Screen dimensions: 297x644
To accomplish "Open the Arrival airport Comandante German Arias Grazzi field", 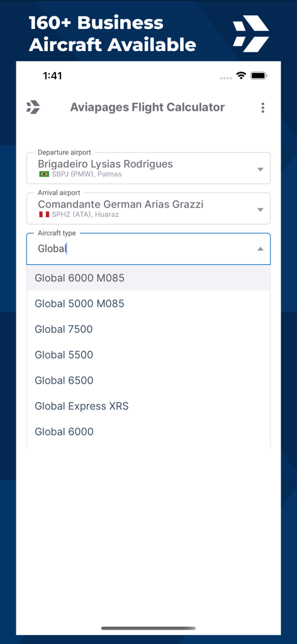I will 148,209.
